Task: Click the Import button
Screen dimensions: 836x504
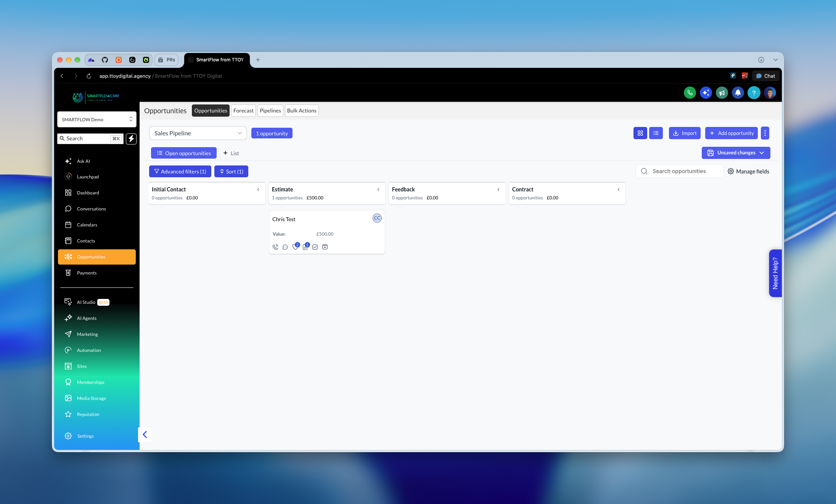Action: [685, 133]
